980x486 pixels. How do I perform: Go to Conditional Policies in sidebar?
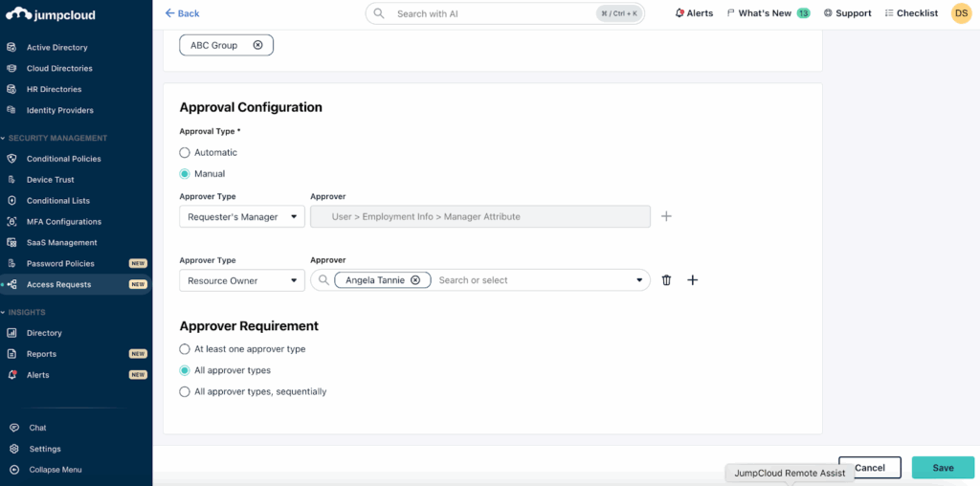click(x=63, y=159)
